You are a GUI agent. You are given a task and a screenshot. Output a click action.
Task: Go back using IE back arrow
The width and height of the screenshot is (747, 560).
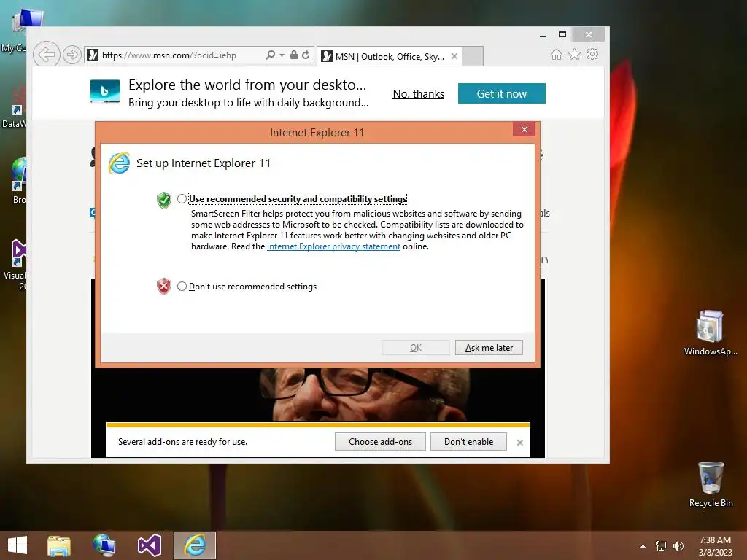(x=46, y=55)
